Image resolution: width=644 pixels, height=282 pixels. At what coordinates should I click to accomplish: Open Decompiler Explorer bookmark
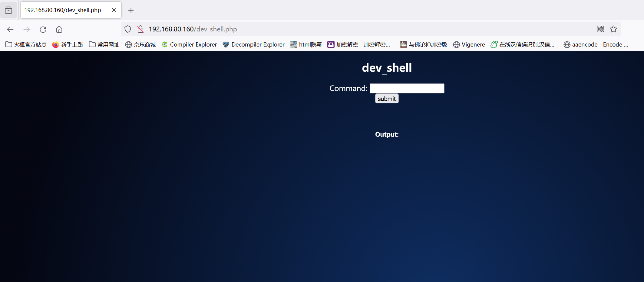pyautogui.click(x=254, y=45)
